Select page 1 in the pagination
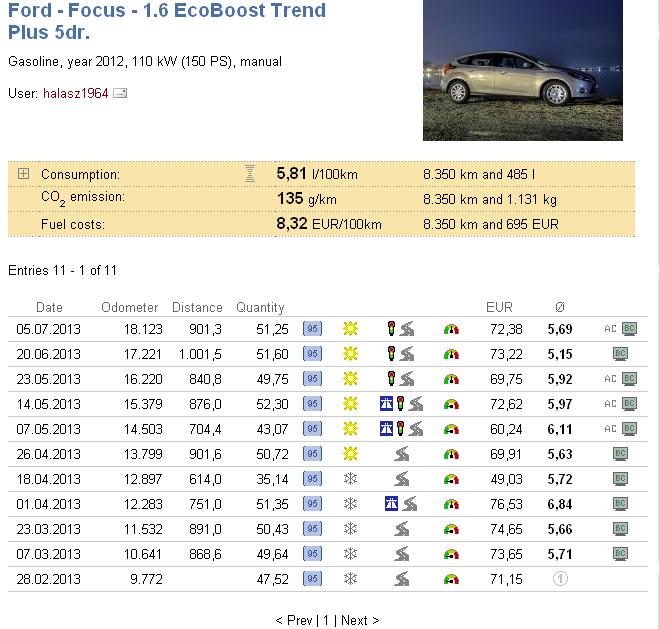The height and width of the screenshot is (629, 659). [325, 620]
